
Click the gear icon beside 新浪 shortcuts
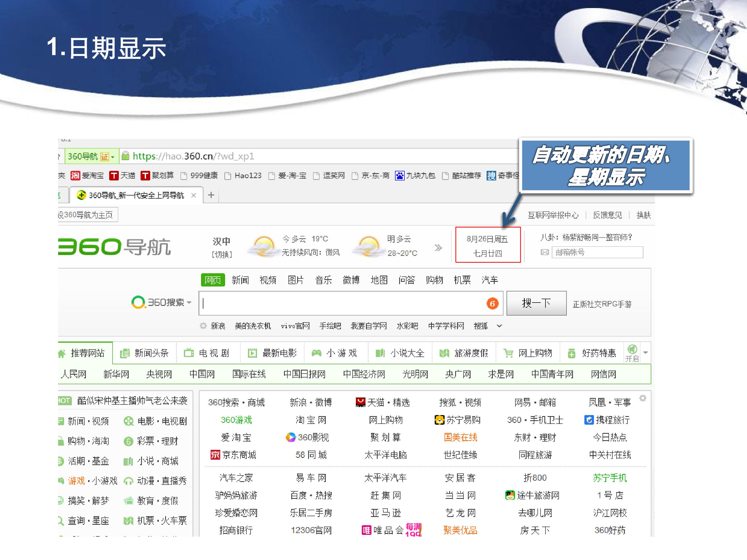203,326
